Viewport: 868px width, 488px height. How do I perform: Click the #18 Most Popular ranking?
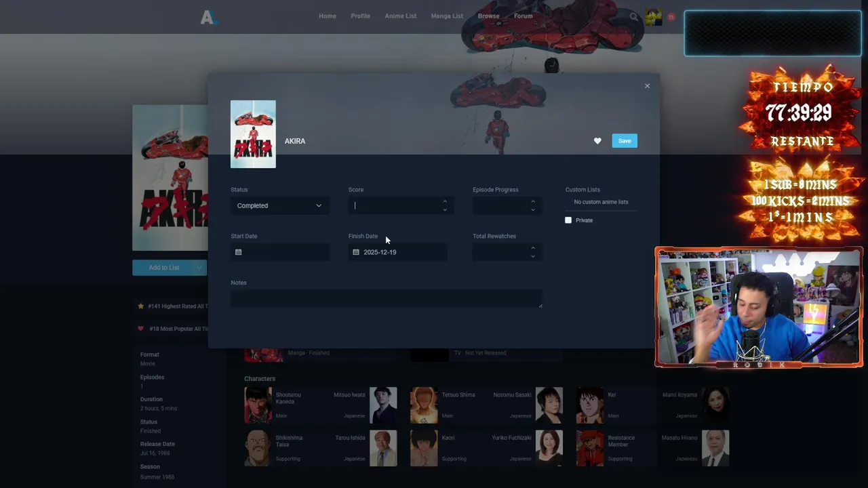pyautogui.click(x=173, y=329)
